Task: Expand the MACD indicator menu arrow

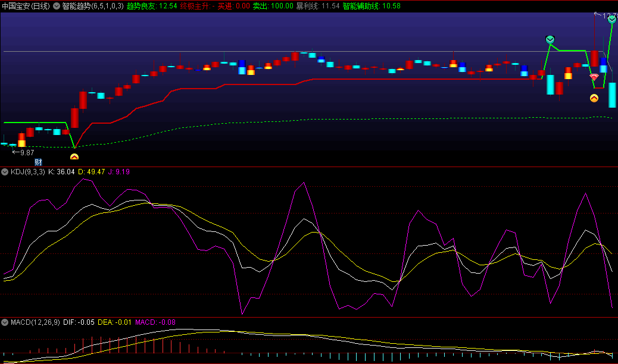Action: [5, 322]
